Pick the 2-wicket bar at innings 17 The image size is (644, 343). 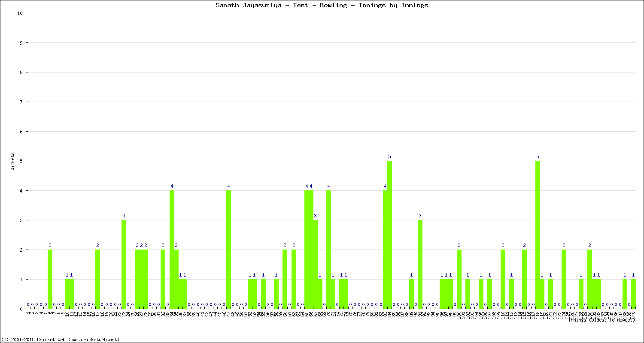97,279
